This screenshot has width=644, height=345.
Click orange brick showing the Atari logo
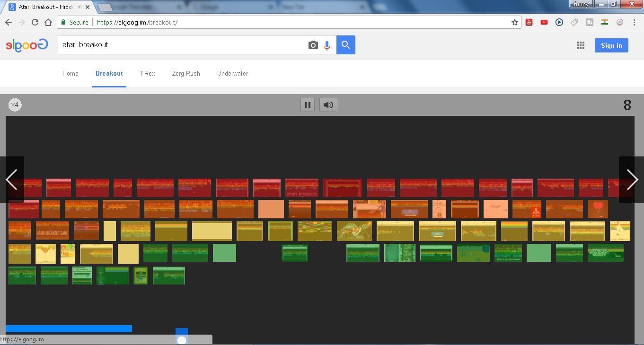[x=527, y=209]
